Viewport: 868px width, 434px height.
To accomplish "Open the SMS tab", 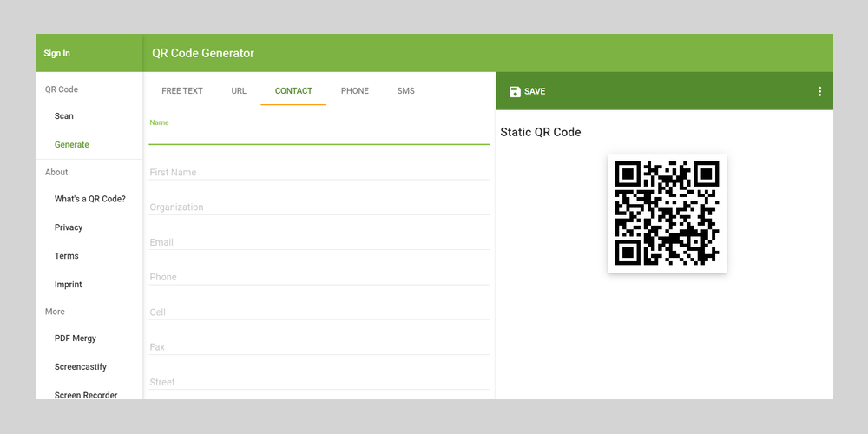I will coord(405,91).
